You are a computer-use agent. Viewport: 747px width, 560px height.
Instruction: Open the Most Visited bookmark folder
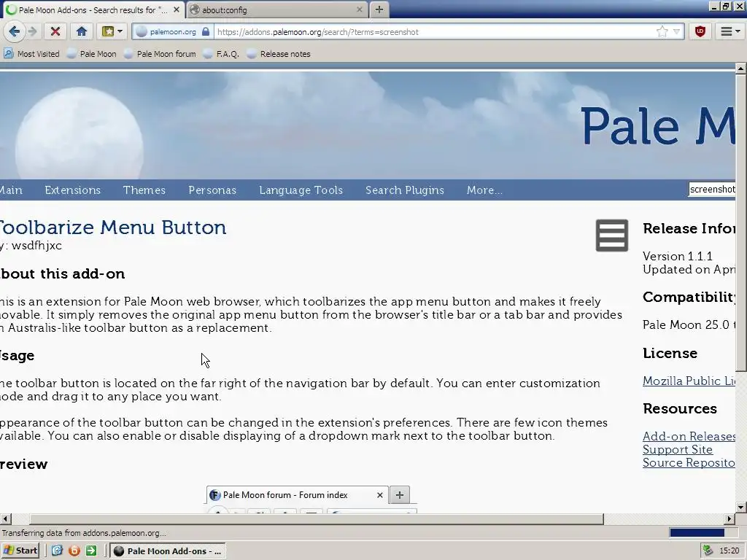tap(32, 54)
